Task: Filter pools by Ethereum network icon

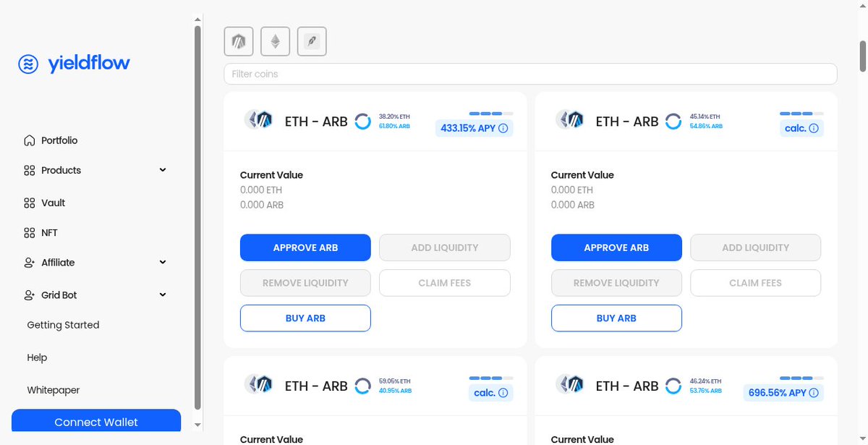Action: pyautogui.click(x=275, y=42)
